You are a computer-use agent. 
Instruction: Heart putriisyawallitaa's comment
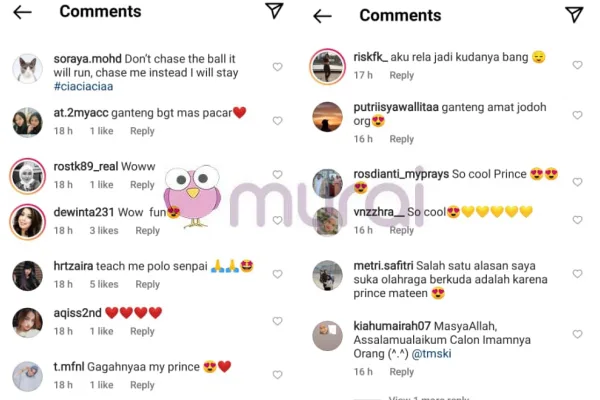(577, 116)
